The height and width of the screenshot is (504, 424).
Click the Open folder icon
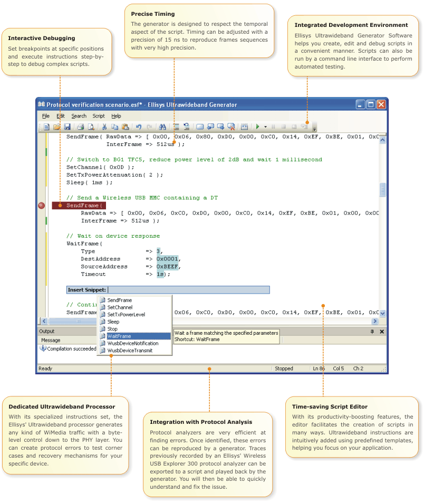(x=56, y=127)
